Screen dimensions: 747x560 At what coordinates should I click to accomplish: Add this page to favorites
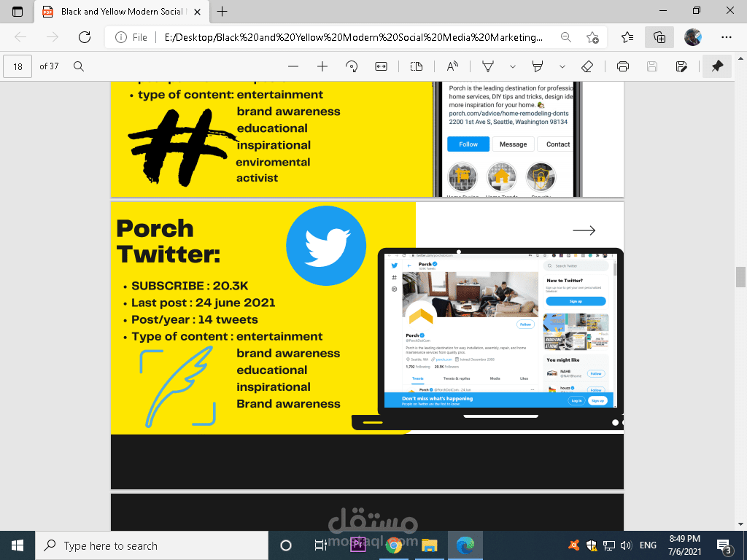(x=592, y=37)
